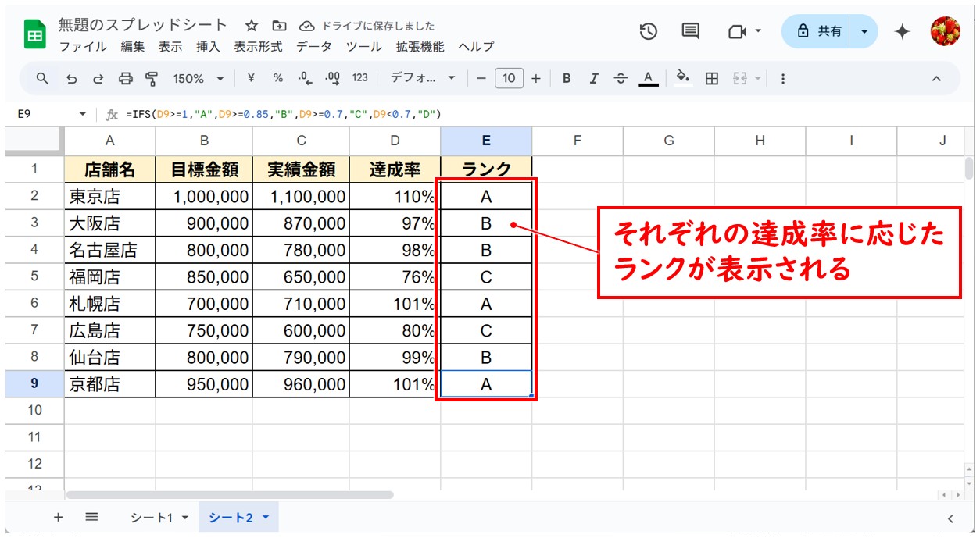Collapse the header with the up chevron
Screen dimensions: 980x538
936,78
